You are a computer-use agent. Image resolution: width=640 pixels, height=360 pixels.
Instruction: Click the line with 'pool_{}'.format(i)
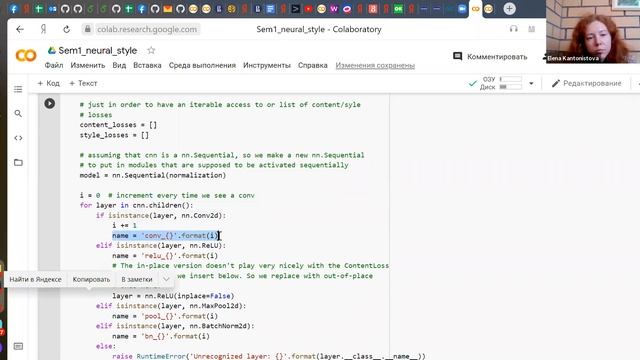165,316
